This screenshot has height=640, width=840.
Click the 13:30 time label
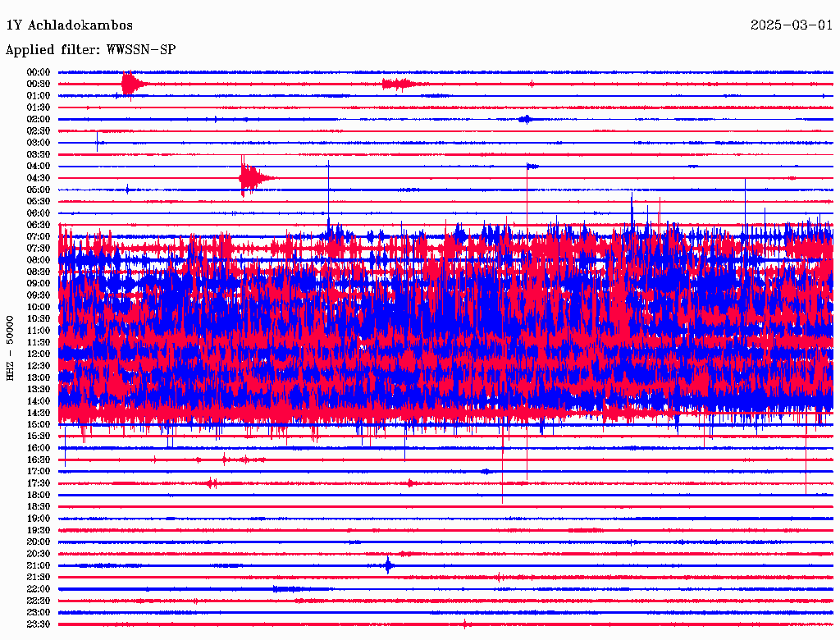coord(39,390)
